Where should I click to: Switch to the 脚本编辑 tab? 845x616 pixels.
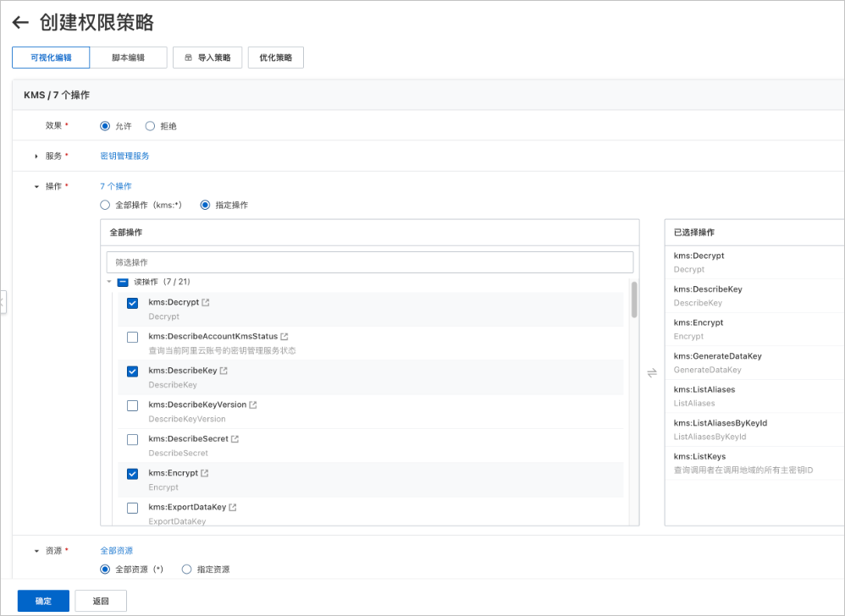point(128,58)
